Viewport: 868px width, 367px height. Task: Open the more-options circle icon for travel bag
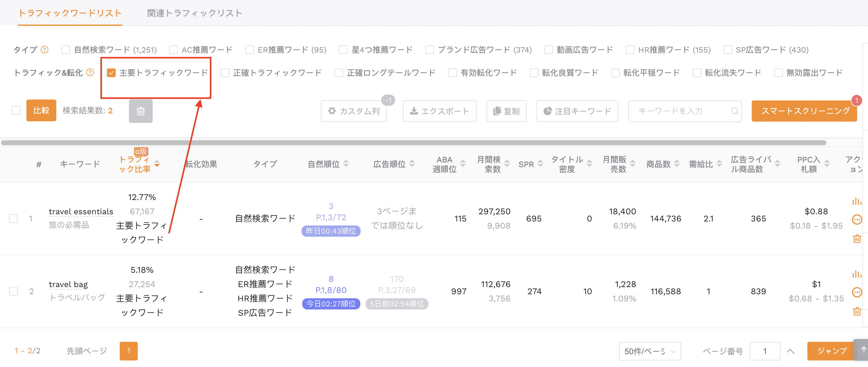click(x=856, y=292)
